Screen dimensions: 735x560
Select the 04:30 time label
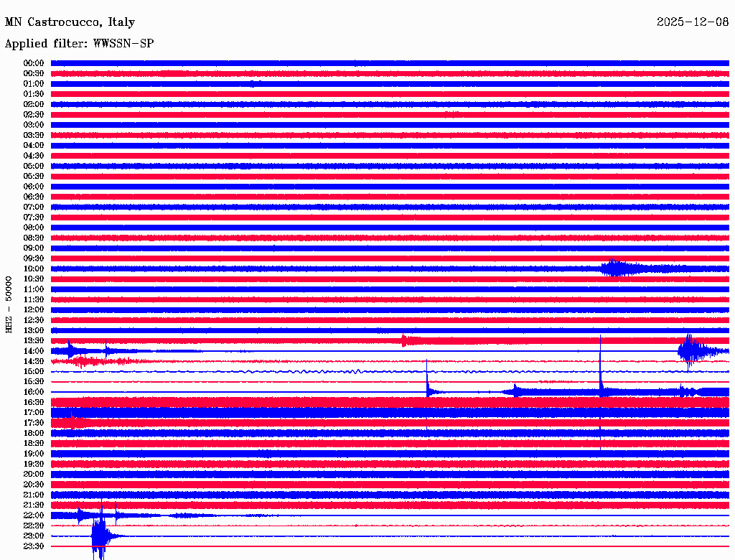click(34, 155)
